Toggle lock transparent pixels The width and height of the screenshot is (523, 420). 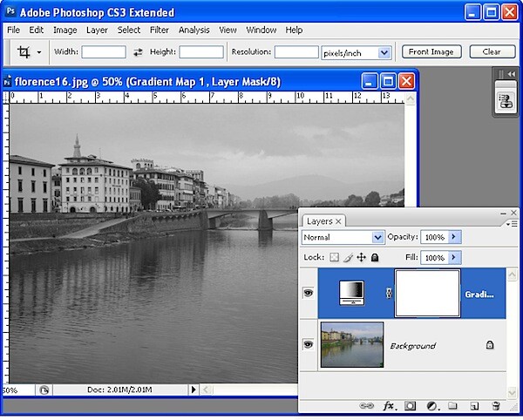click(x=334, y=257)
